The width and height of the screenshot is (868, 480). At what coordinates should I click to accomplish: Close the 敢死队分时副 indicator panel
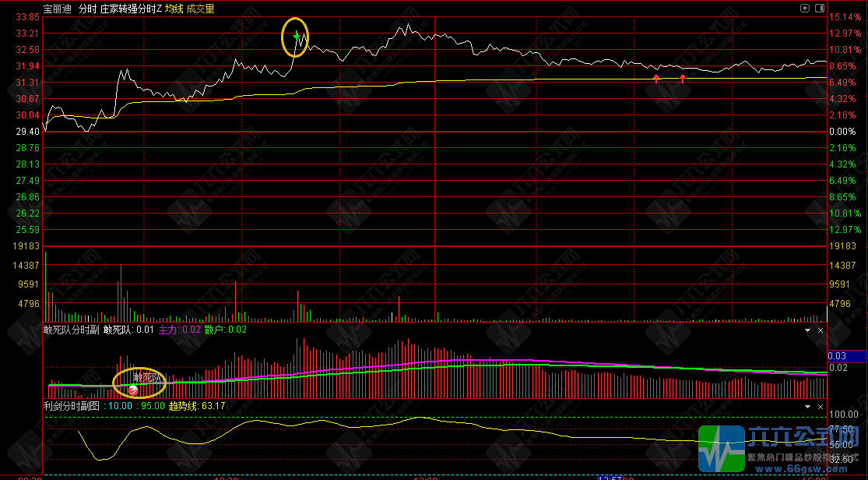820,330
